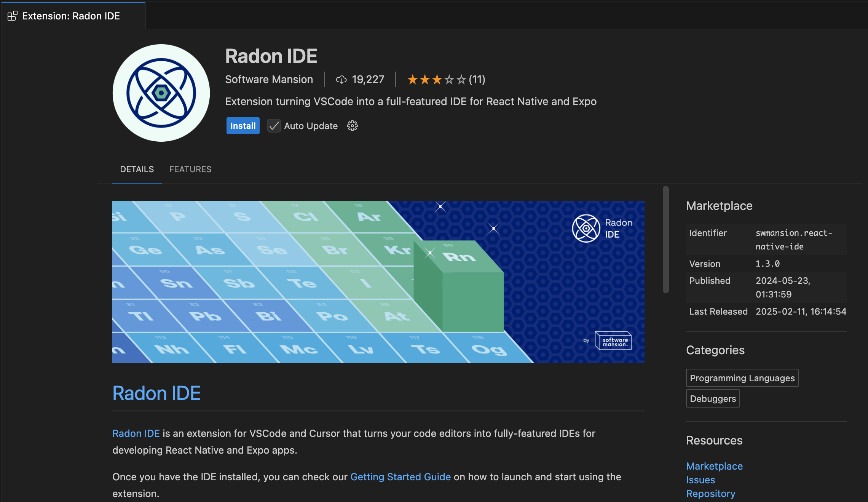Open the extension manage gear icon

coord(352,126)
